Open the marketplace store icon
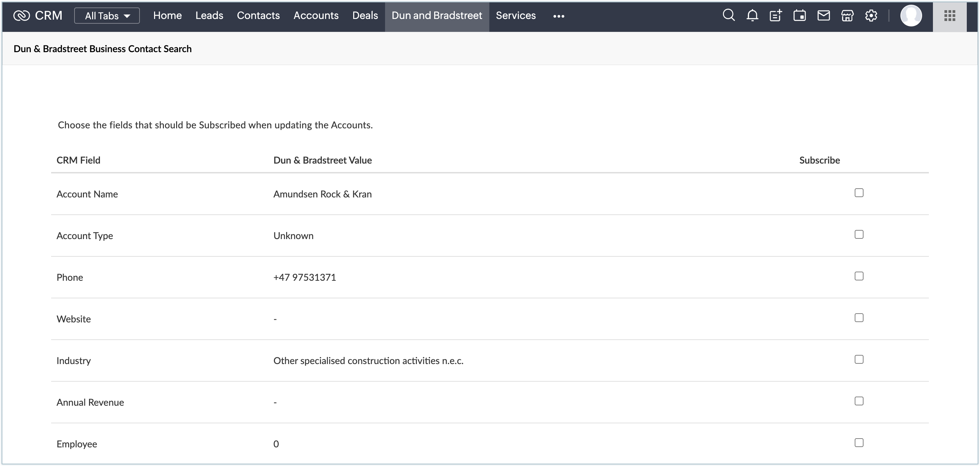 847,16
